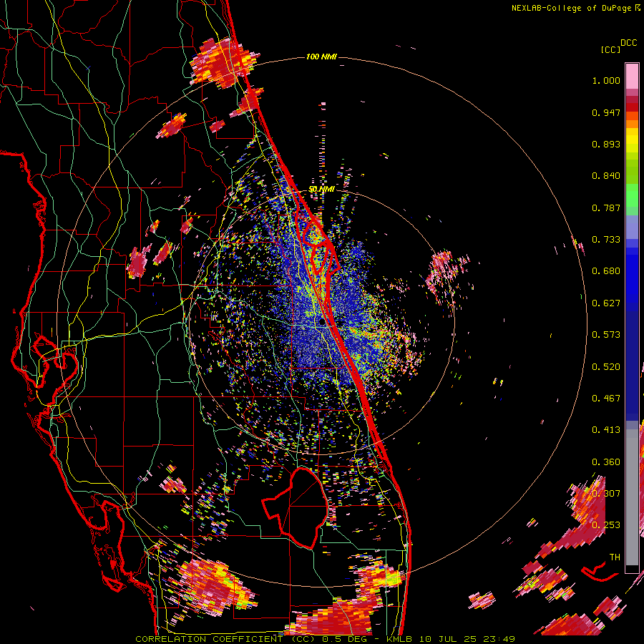This screenshot has height=644, width=644.
Task: Click the 0.467 scale value
Action: point(606,399)
